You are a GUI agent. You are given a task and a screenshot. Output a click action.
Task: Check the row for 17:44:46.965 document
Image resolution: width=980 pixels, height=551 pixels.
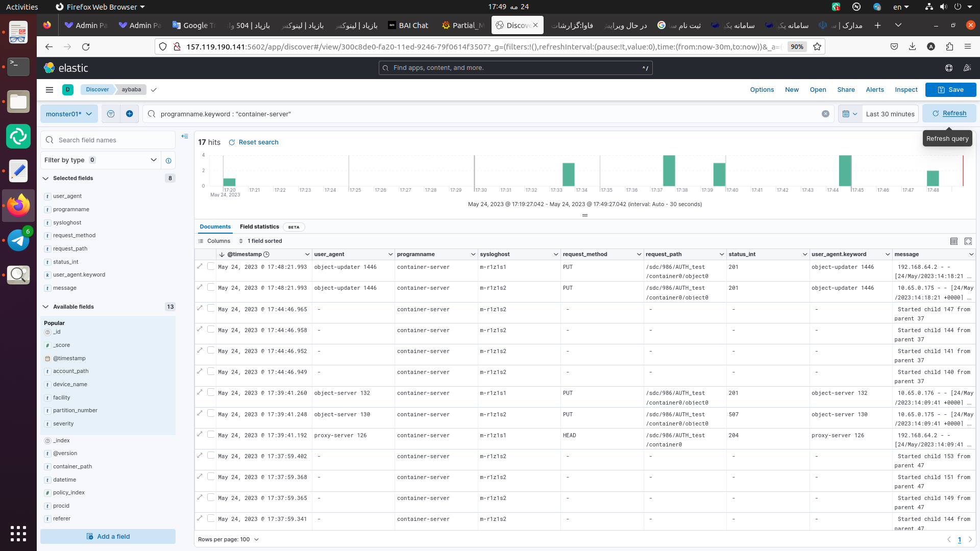pyautogui.click(x=211, y=309)
